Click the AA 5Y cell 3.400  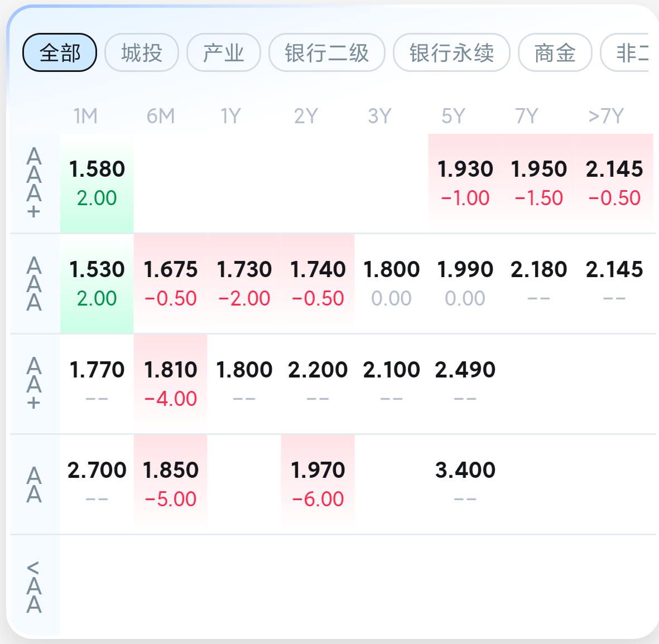tap(465, 484)
